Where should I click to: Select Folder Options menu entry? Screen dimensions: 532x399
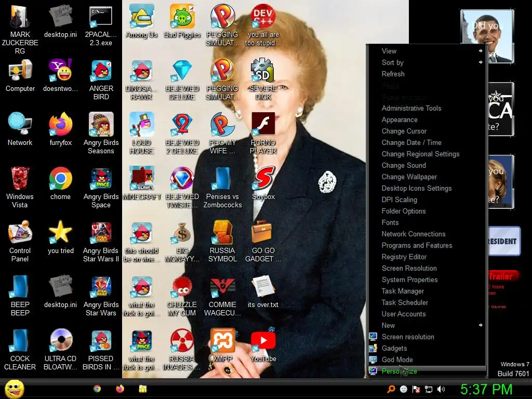tap(427, 211)
